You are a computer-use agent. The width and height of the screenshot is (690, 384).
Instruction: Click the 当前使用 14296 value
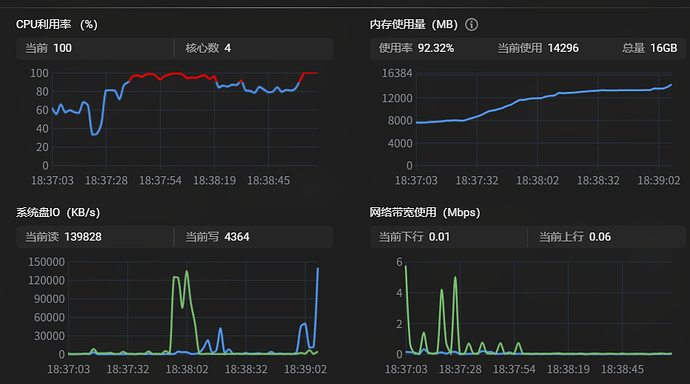click(x=538, y=48)
